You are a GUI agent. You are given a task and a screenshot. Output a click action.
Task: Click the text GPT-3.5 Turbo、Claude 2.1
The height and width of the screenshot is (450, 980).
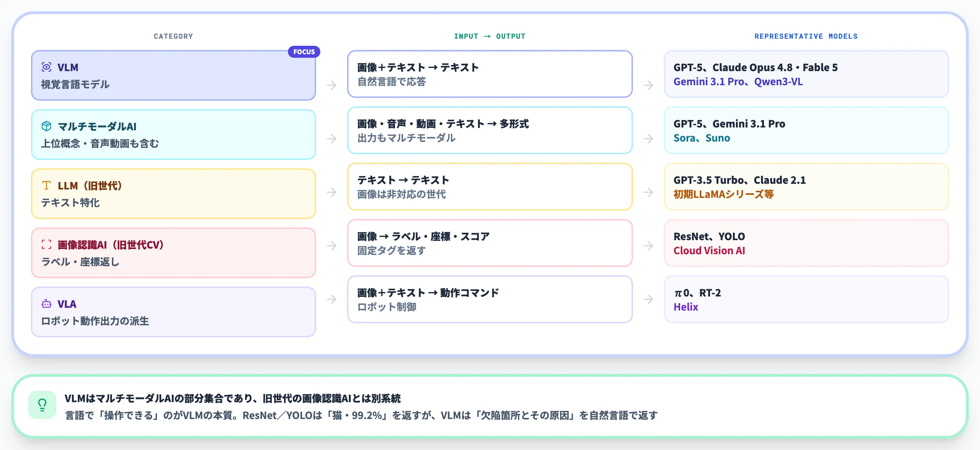740,180
